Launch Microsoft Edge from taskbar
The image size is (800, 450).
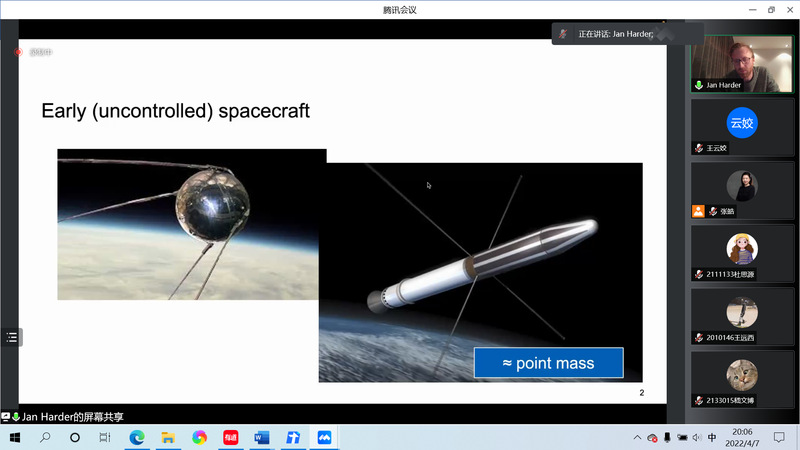[137, 438]
